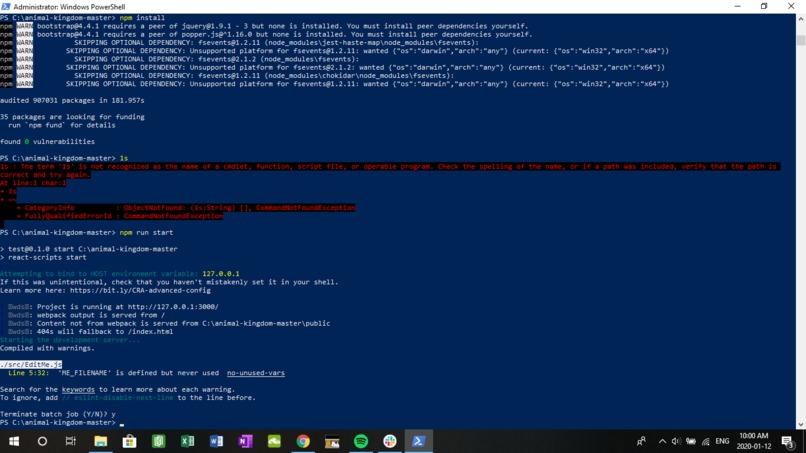Click "run `npm fund` for details" line

tap(62, 125)
